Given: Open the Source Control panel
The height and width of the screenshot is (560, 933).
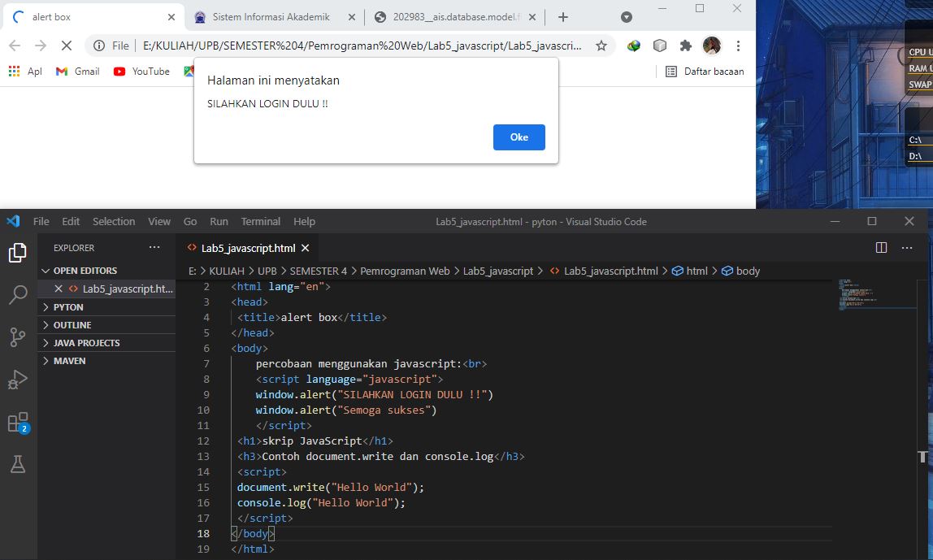Looking at the screenshot, I should pyautogui.click(x=17, y=336).
